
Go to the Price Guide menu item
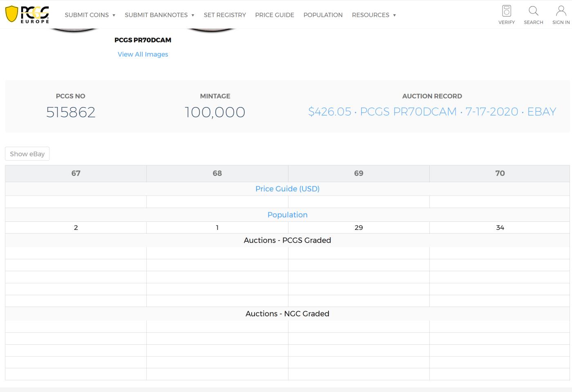coord(275,15)
